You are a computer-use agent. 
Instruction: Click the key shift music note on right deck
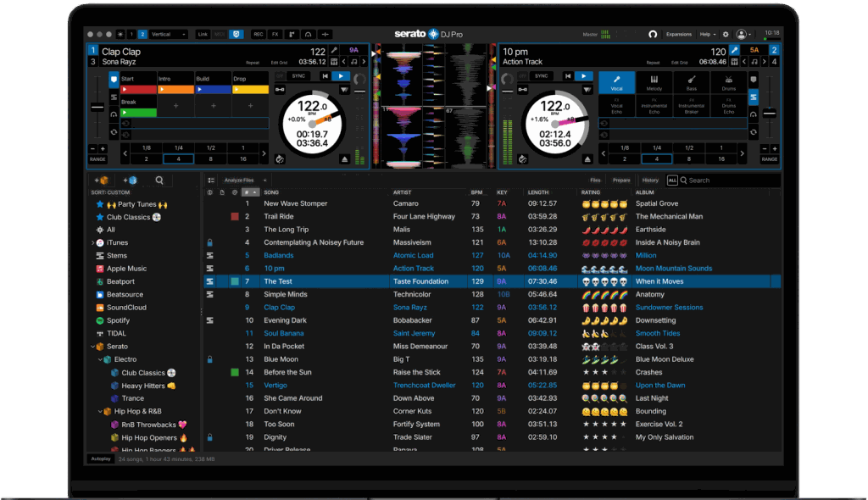click(x=754, y=62)
